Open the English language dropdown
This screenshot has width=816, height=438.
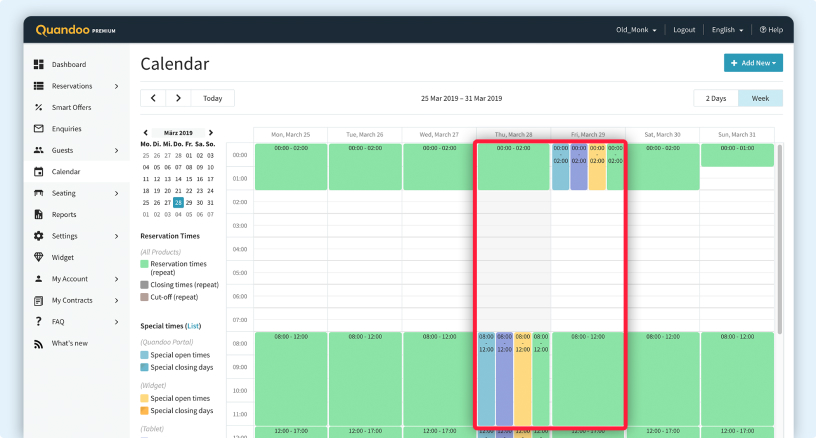coord(728,30)
